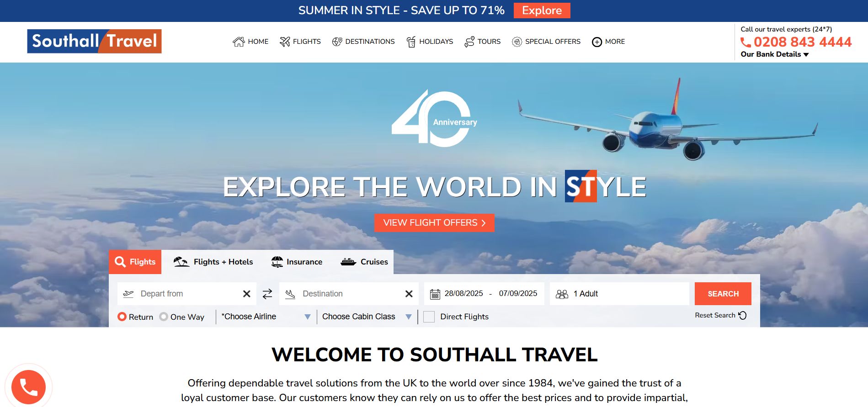
Task: Click the badge icon beside SPECIAL OFFERS
Action: [x=517, y=42]
